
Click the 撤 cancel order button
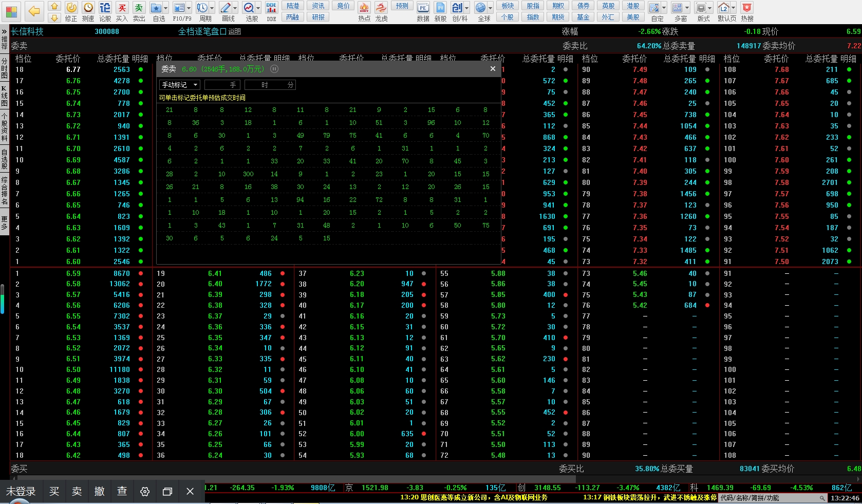pos(100,492)
